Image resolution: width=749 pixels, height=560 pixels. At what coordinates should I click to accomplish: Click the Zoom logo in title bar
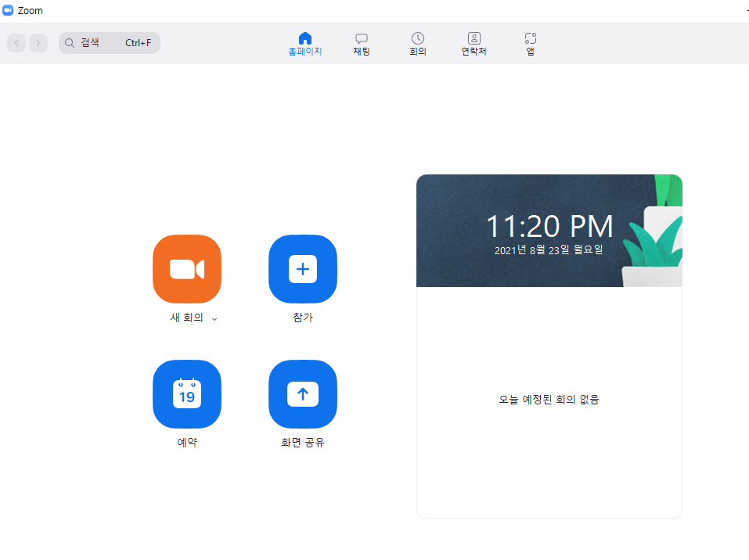pyautogui.click(x=8, y=10)
